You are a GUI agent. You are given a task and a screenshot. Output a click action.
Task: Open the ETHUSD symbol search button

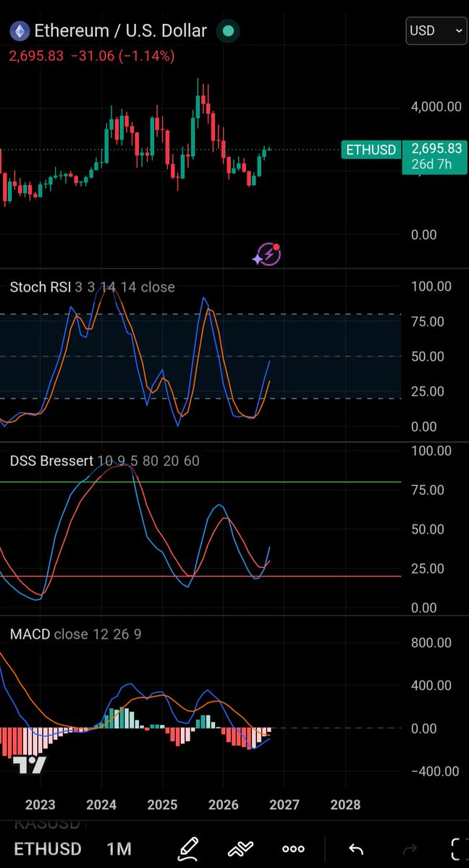point(48,848)
